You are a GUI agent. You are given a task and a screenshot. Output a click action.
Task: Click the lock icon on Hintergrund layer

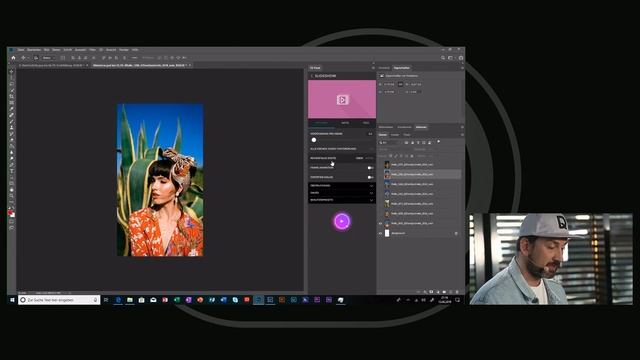[456, 233]
